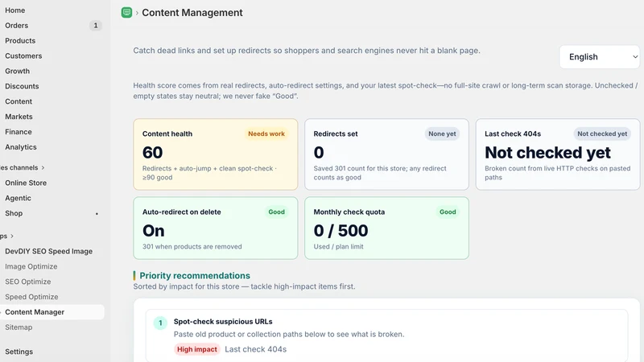
Task: Click the Last check 404s card title
Action: 513,134
